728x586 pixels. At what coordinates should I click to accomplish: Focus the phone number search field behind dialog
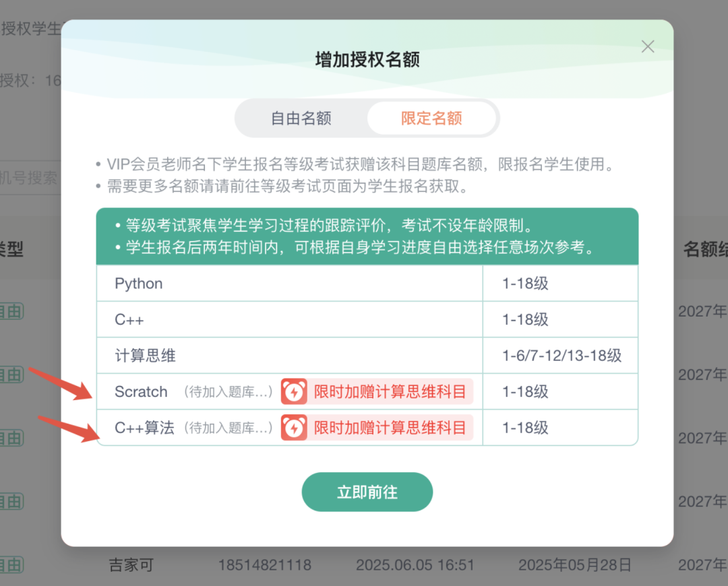[x=30, y=178]
